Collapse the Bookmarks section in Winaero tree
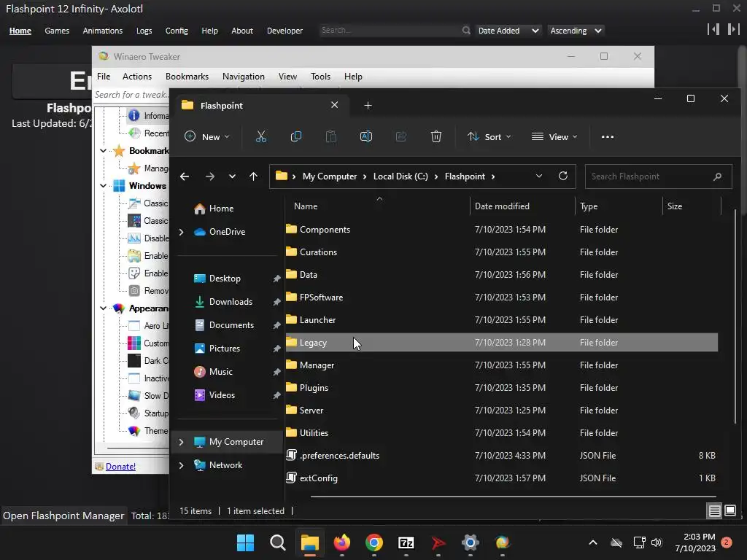The width and height of the screenshot is (747, 560). click(x=103, y=151)
